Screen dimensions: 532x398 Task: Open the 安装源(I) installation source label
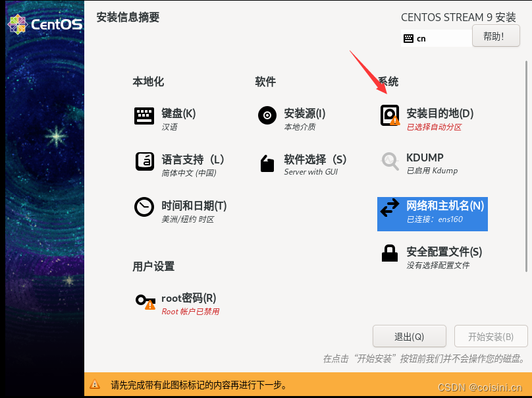(x=305, y=113)
